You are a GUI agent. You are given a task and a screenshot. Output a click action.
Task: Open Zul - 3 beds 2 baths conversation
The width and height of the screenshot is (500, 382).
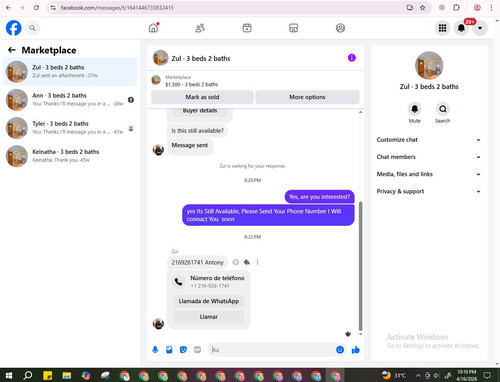point(70,72)
